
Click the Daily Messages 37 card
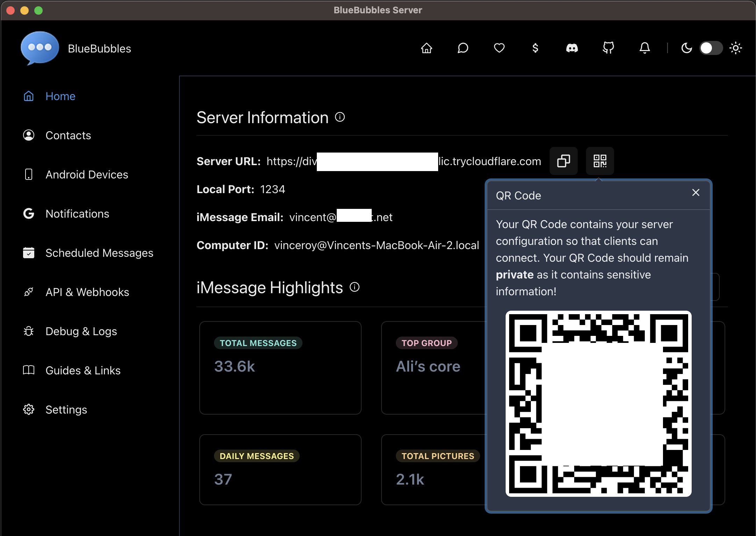point(280,470)
